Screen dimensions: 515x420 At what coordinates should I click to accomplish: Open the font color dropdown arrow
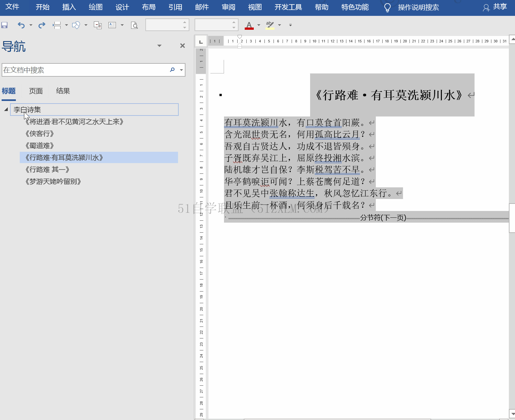coord(259,25)
